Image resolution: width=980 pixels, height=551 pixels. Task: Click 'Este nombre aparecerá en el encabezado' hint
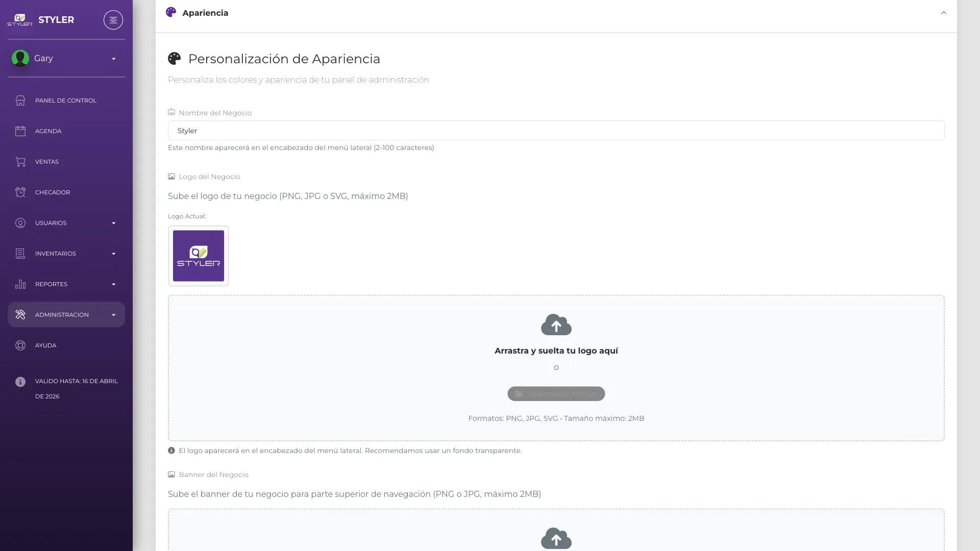301,147
